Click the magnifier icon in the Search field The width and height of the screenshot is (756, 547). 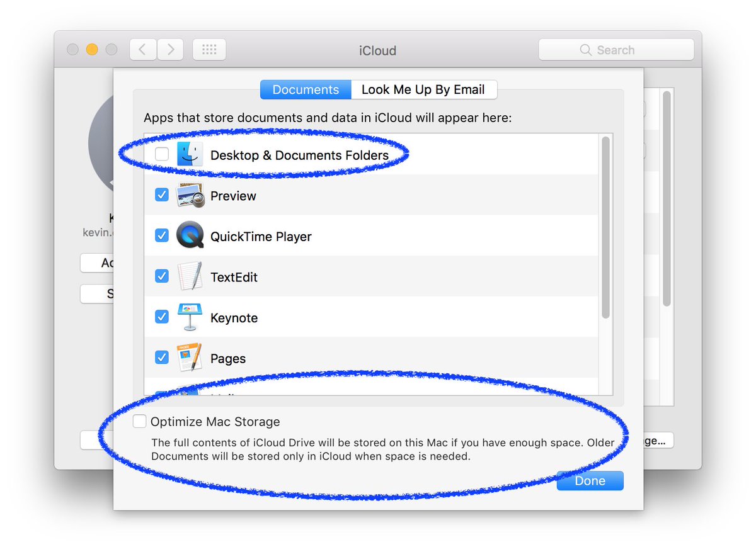(586, 50)
